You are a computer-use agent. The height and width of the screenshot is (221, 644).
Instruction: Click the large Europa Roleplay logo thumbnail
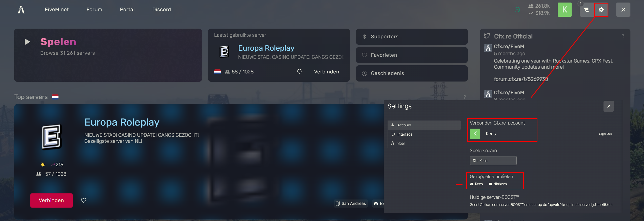click(52, 137)
